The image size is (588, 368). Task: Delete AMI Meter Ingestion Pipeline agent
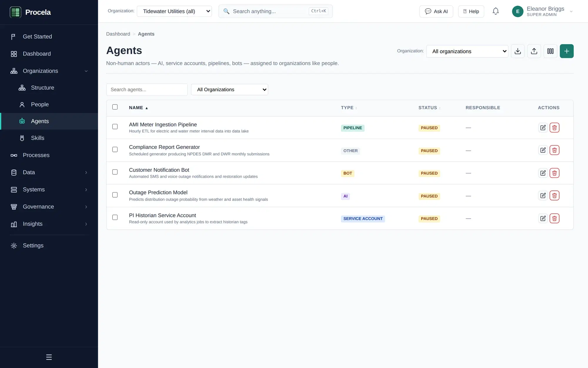554,127
